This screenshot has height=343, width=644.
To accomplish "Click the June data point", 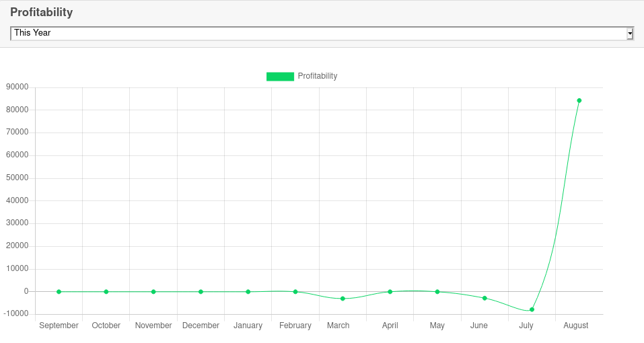I will coord(485,298).
